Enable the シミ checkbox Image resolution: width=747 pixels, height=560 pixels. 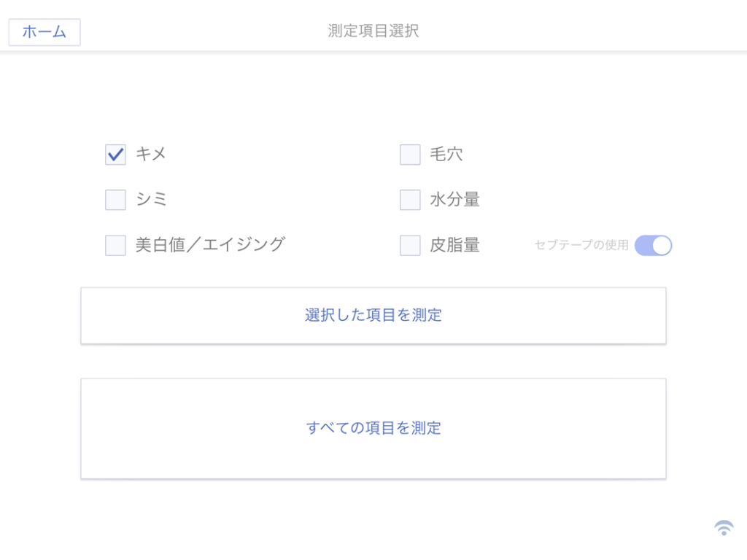(x=115, y=200)
